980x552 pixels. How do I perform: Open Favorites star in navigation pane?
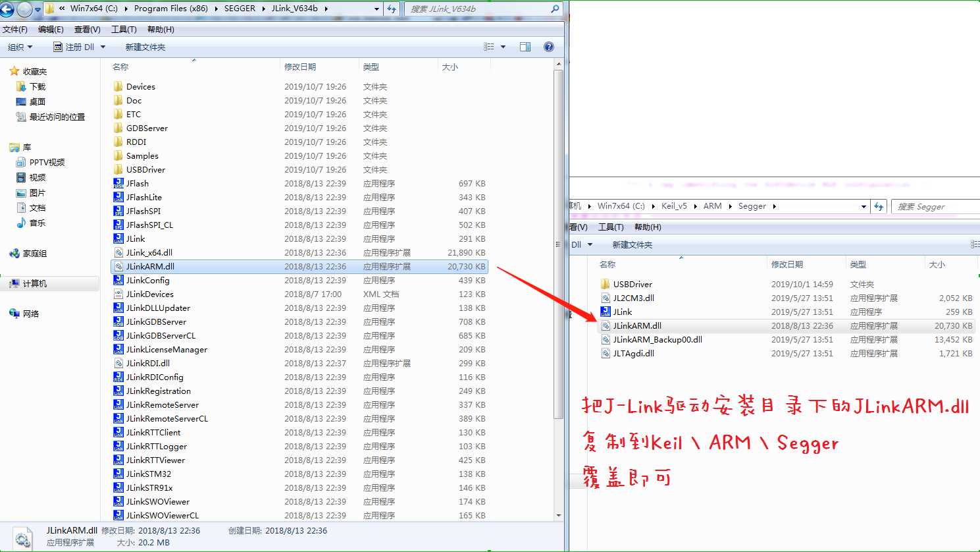[x=14, y=71]
